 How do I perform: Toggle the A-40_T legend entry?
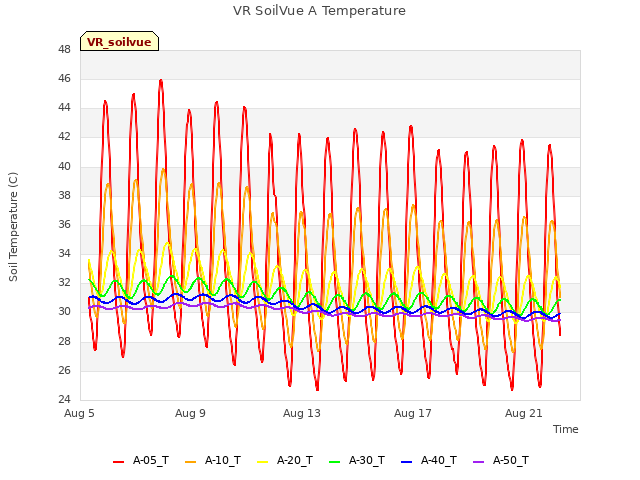[x=429, y=460]
